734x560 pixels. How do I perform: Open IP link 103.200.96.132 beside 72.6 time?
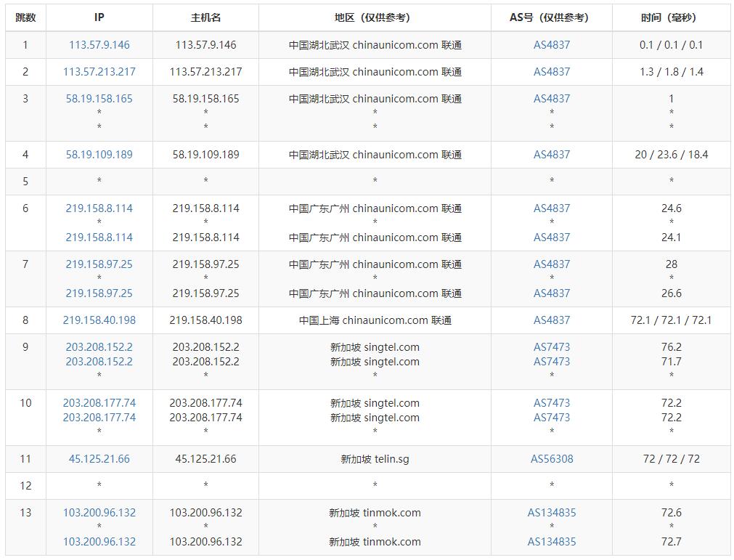pos(99,513)
